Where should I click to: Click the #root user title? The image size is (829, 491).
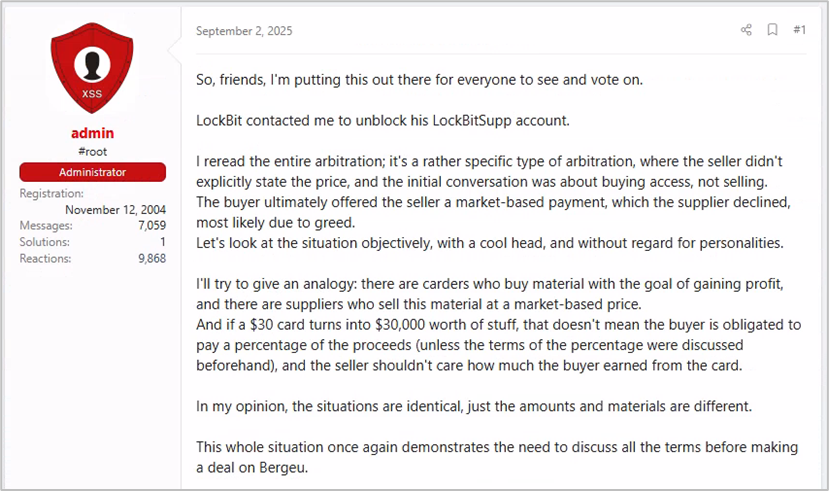[x=92, y=152]
